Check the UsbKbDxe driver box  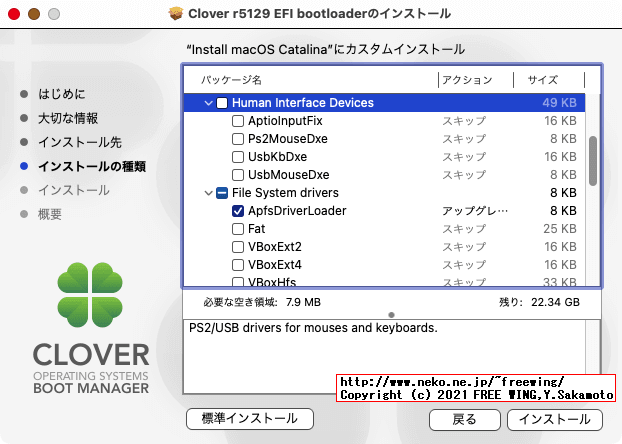pos(238,157)
